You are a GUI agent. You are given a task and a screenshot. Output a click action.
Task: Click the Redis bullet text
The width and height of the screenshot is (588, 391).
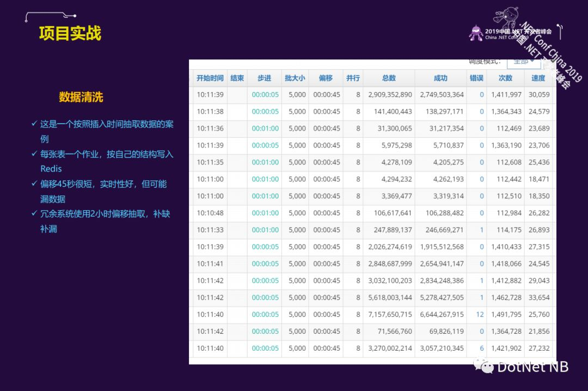[51, 168]
